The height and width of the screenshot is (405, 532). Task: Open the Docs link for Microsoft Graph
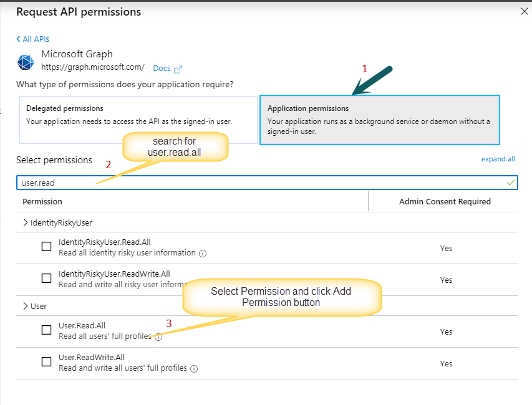coord(162,69)
